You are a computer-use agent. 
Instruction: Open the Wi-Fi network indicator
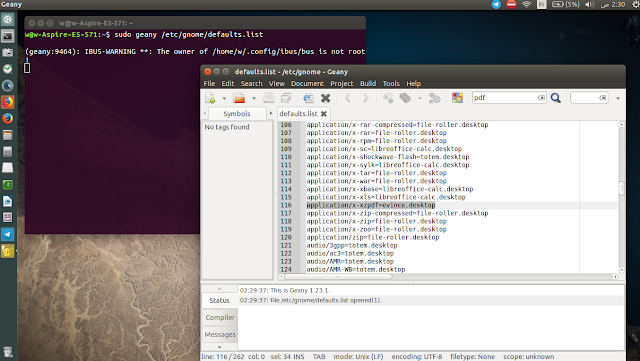(x=527, y=4)
